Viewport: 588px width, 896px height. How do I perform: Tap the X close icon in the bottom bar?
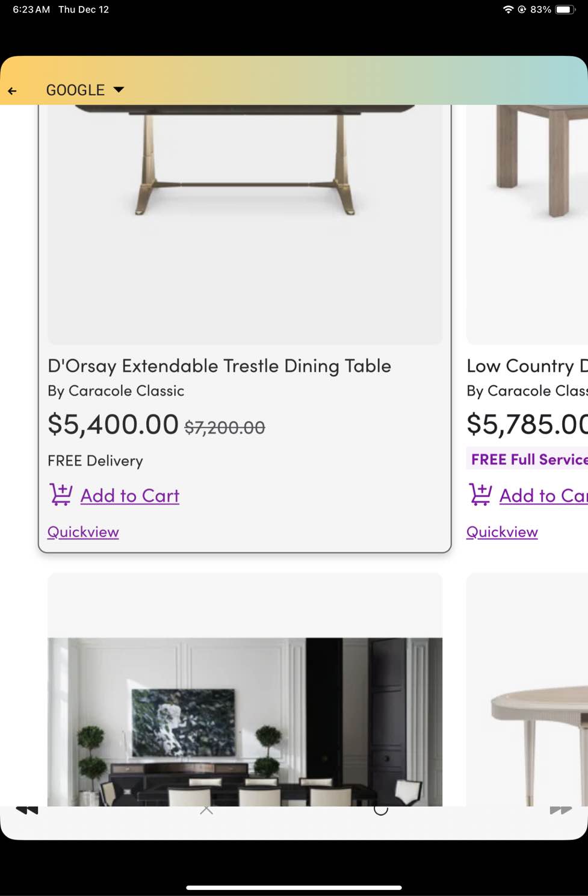click(x=206, y=810)
